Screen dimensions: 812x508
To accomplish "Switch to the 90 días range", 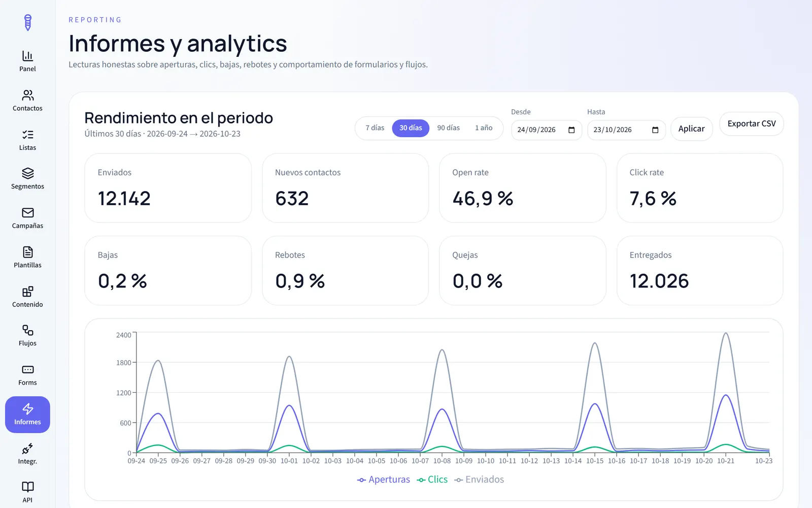I will click(x=449, y=128).
